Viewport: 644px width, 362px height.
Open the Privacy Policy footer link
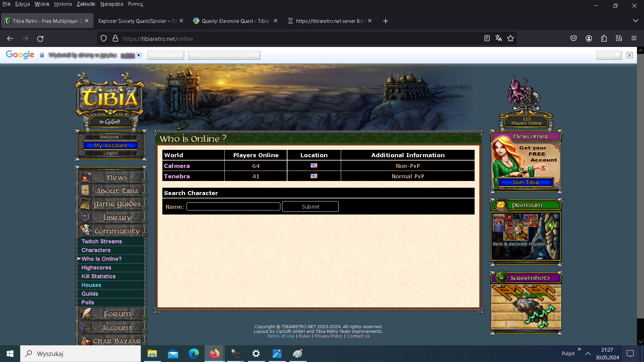[x=328, y=336]
